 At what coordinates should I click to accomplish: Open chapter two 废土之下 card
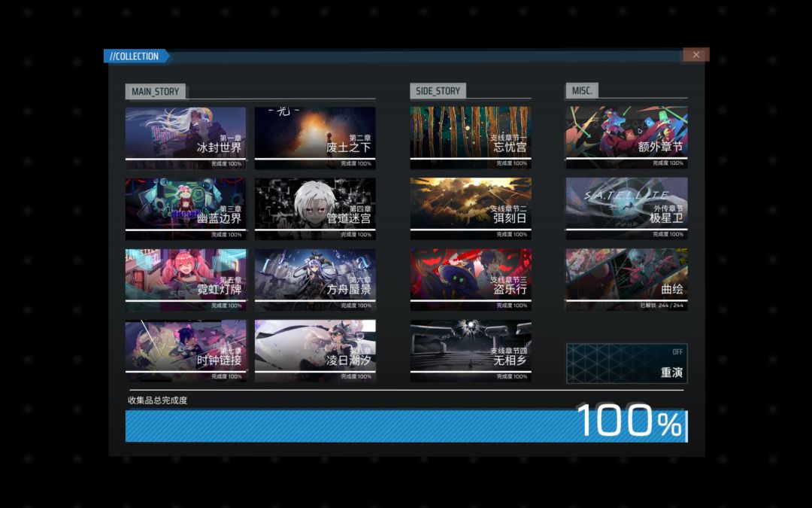[x=315, y=138]
